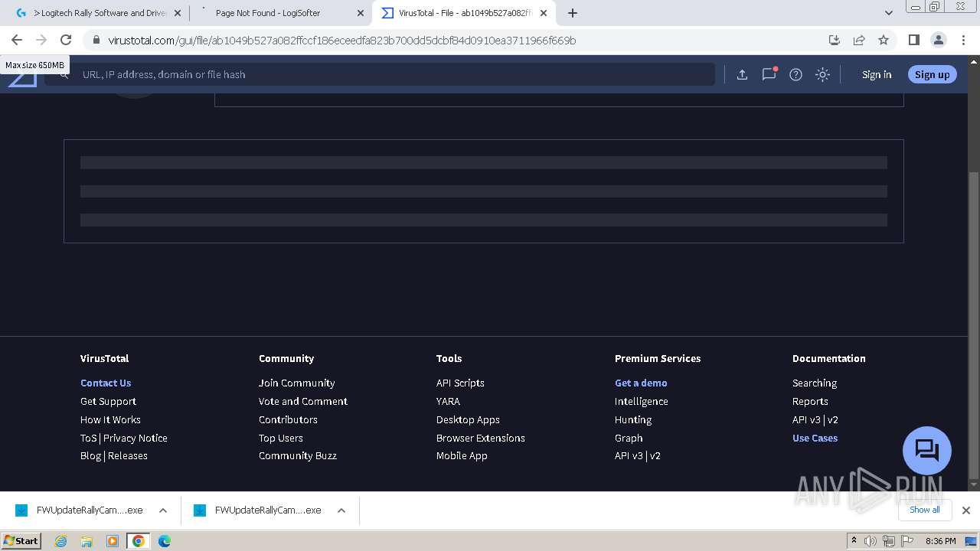Click the share page icon in address bar
The image size is (980, 551).
pos(859,40)
